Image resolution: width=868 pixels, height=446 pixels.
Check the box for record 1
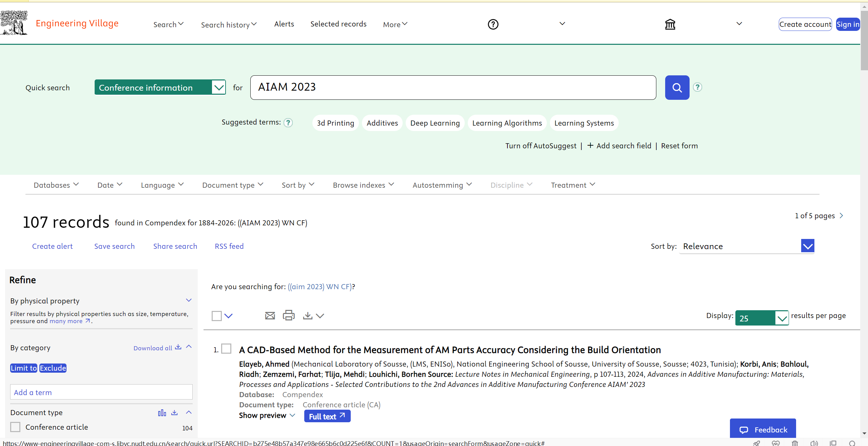pyautogui.click(x=226, y=349)
